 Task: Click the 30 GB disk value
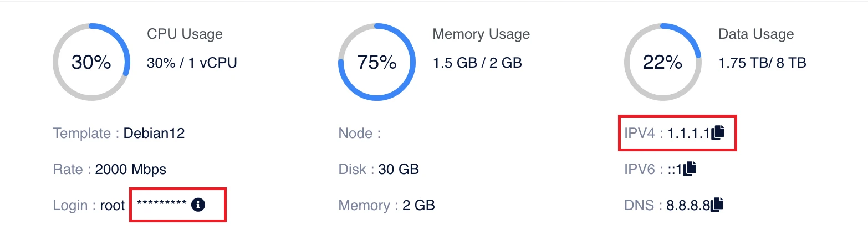(399, 169)
